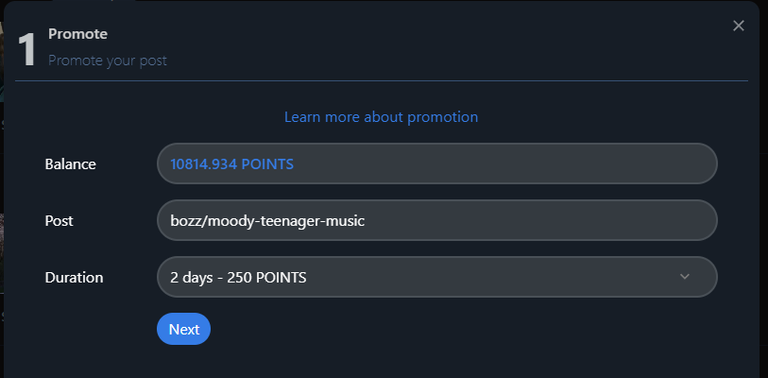Click the bozz/moody-teenager-music post text
The width and height of the screenshot is (768, 378).
click(x=267, y=221)
